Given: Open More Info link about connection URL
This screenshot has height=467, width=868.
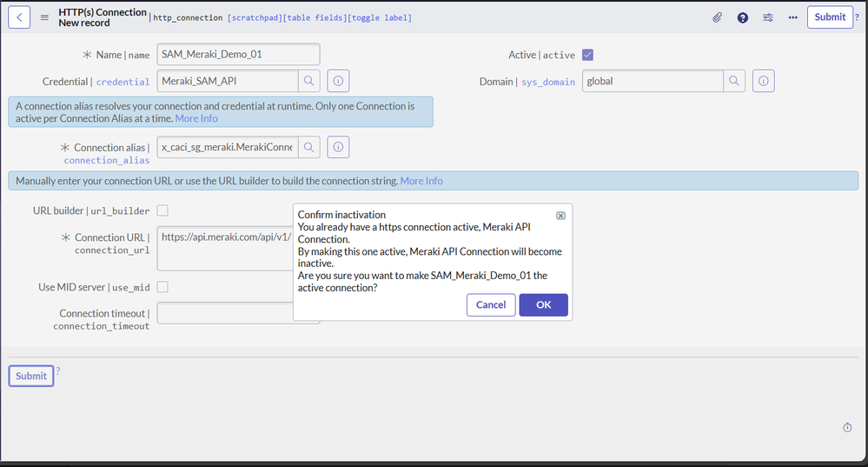Looking at the screenshot, I should coord(421,181).
